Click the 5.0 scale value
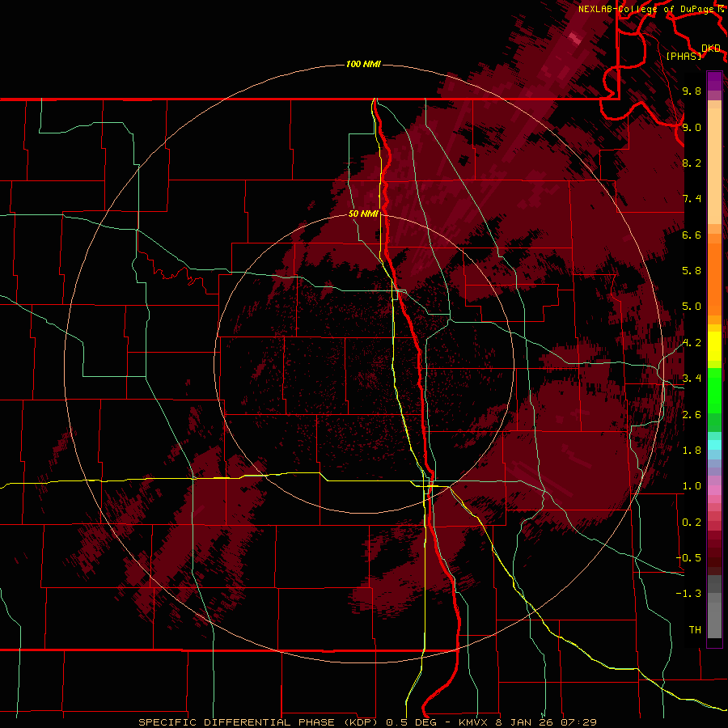 [692, 307]
